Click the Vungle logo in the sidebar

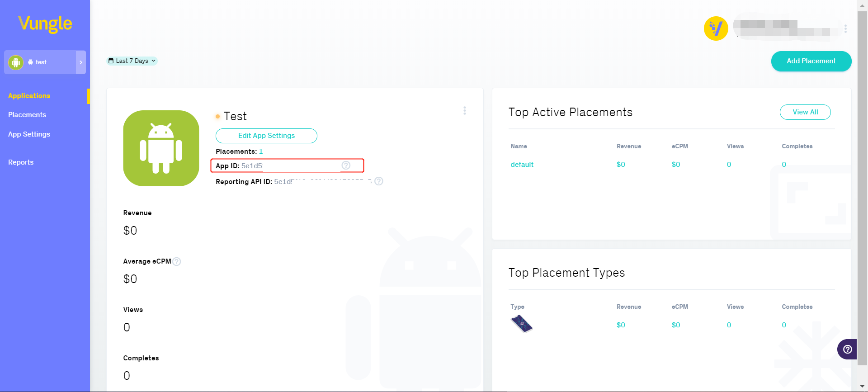coord(44,23)
